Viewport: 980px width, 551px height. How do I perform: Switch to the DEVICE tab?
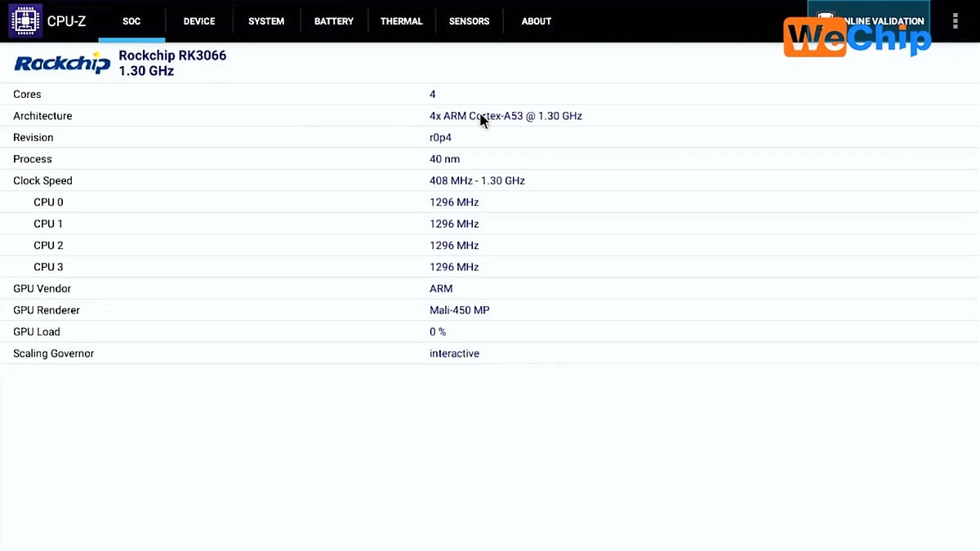tap(199, 21)
